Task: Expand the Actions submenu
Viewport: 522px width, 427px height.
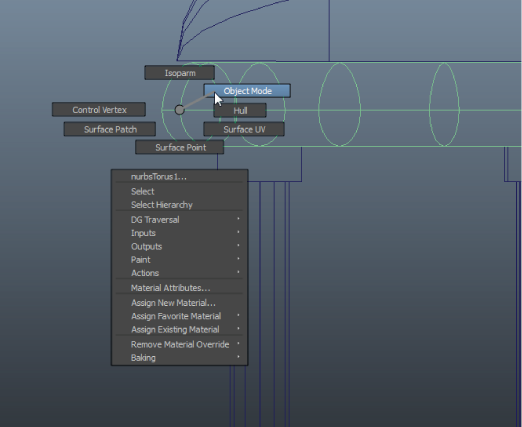Action: 180,273
